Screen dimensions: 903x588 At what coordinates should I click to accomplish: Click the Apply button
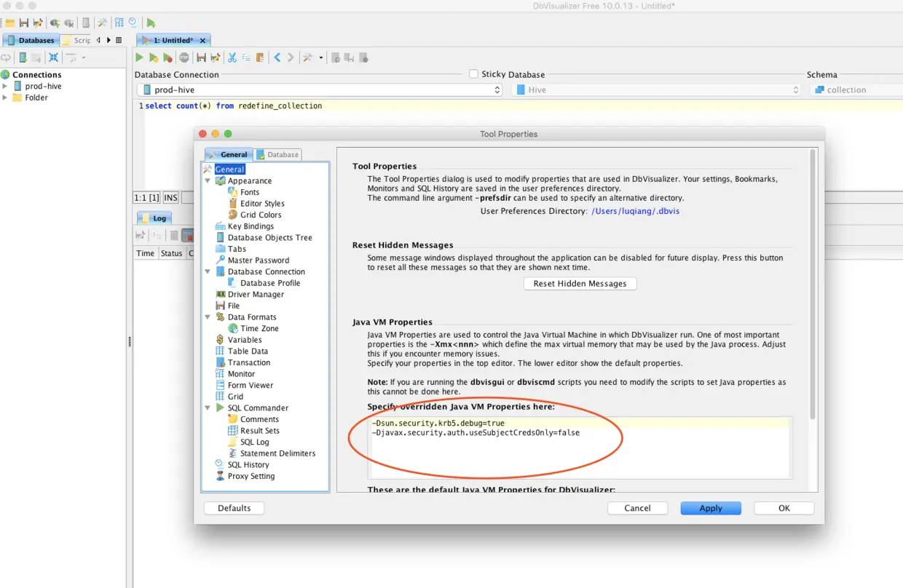coord(711,508)
